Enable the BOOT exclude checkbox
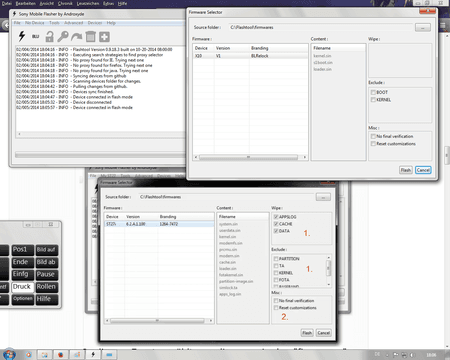 click(373, 92)
